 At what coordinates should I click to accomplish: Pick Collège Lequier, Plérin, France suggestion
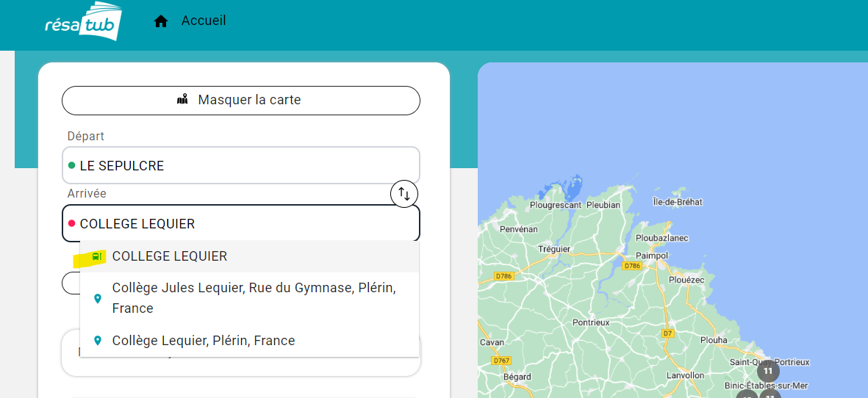click(204, 341)
